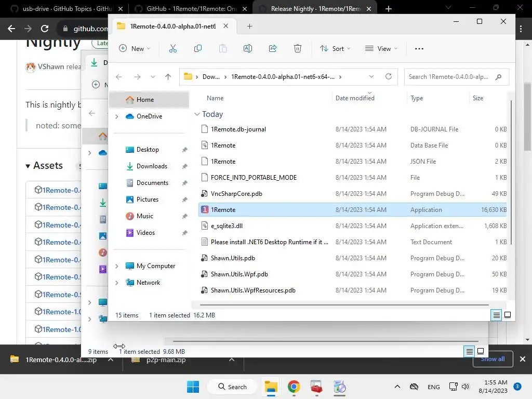
Task: Open Google Chrome from taskbar
Action: 294,387
